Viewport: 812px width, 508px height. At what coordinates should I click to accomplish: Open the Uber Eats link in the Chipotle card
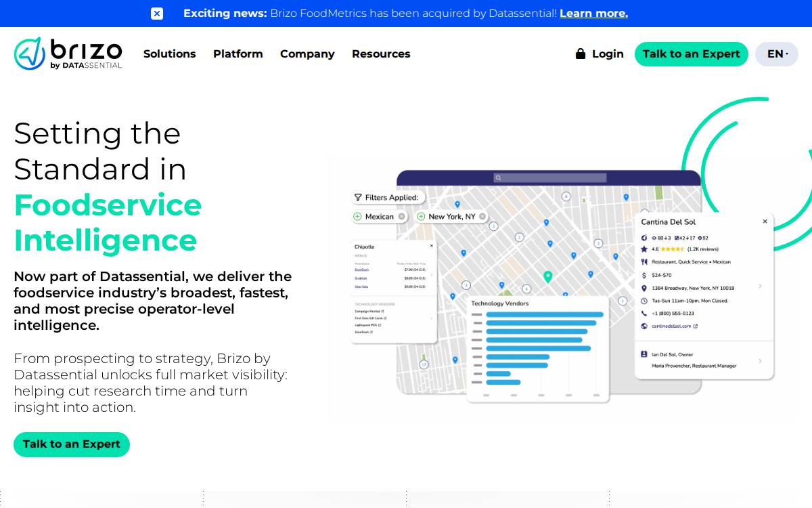pos(361,287)
